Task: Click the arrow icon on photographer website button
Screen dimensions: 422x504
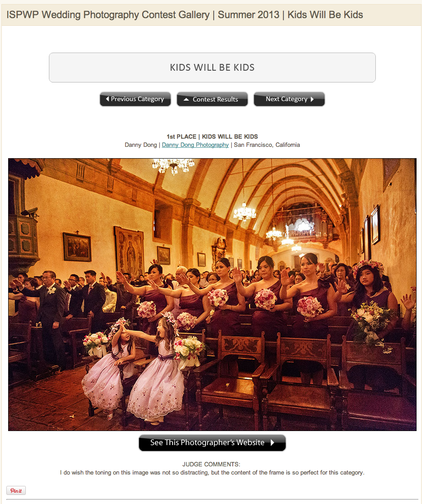Action: click(x=273, y=443)
